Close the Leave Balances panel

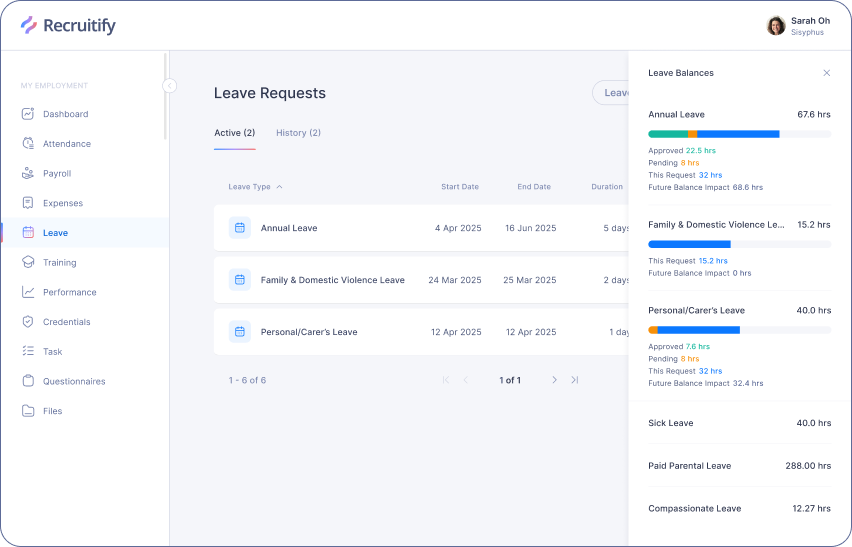tap(826, 73)
